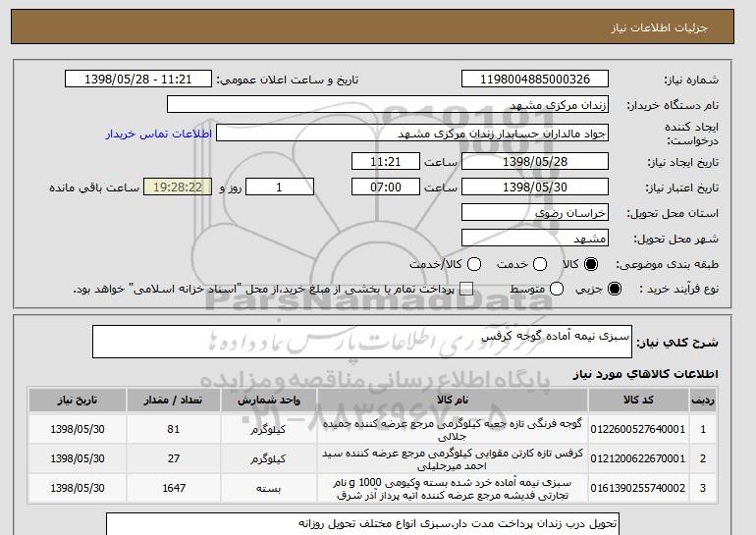Click the تاریخ نیاز column header
This screenshot has width=756, height=535.
(78, 401)
